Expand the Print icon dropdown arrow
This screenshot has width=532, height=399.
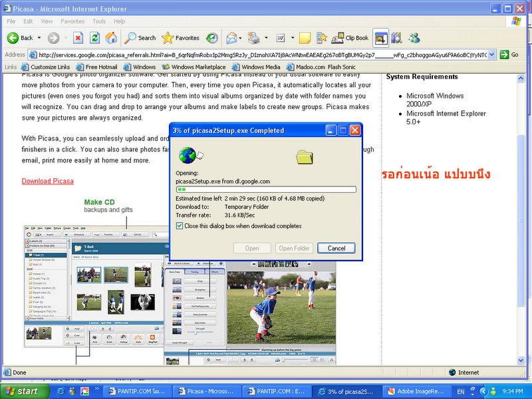click(266, 38)
